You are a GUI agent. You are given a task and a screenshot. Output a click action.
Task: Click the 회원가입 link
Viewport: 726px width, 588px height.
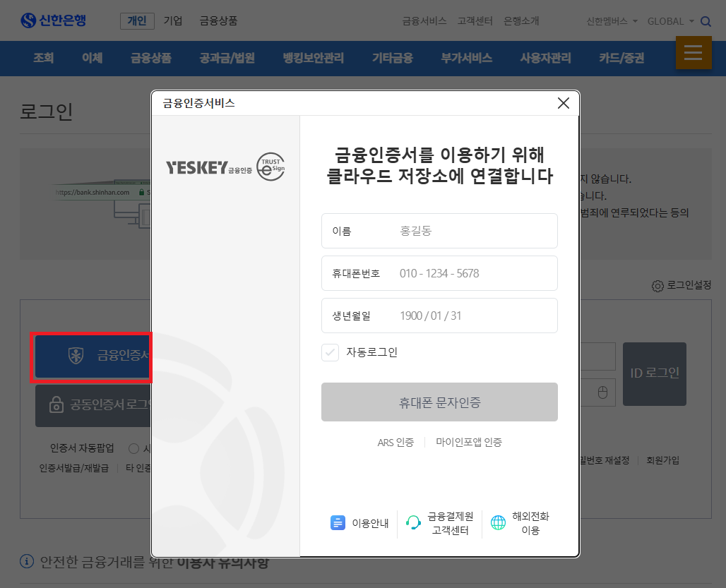coord(663,460)
